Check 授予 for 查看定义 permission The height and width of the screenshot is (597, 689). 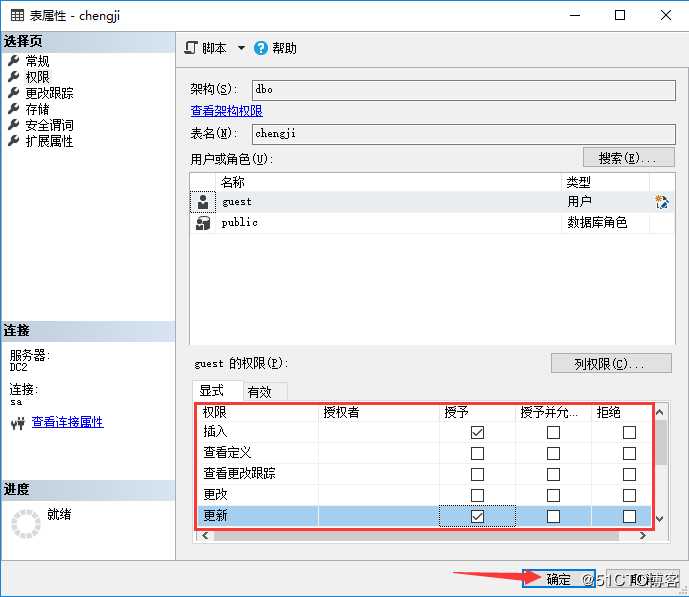coord(477,453)
